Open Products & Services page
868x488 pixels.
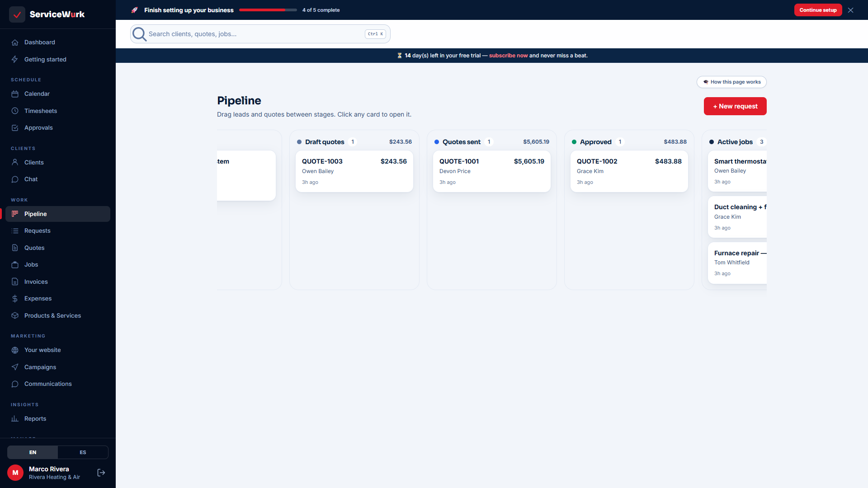tap(58, 316)
